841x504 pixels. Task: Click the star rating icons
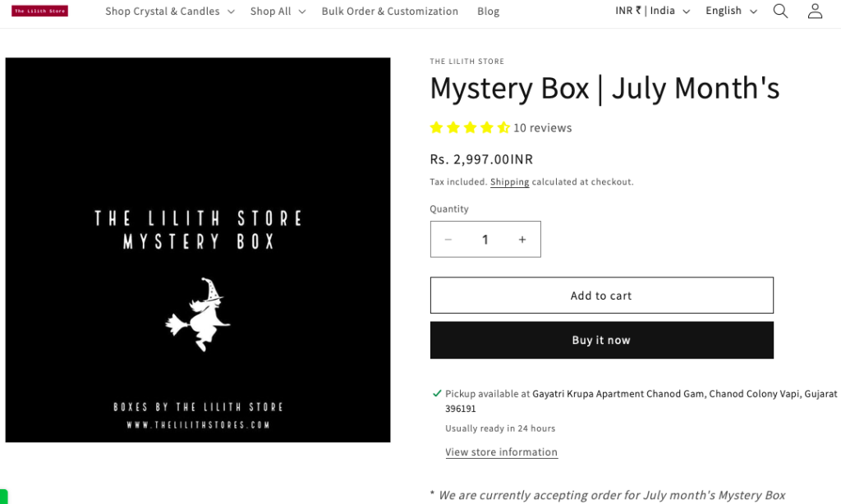point(469,127)
